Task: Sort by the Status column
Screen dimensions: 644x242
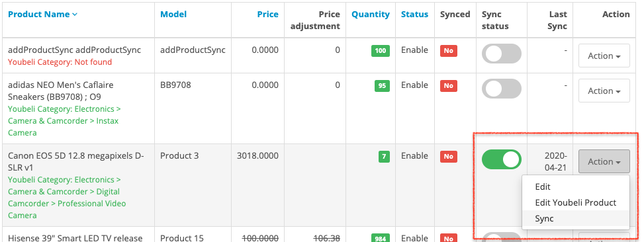Action: (414, 15)
